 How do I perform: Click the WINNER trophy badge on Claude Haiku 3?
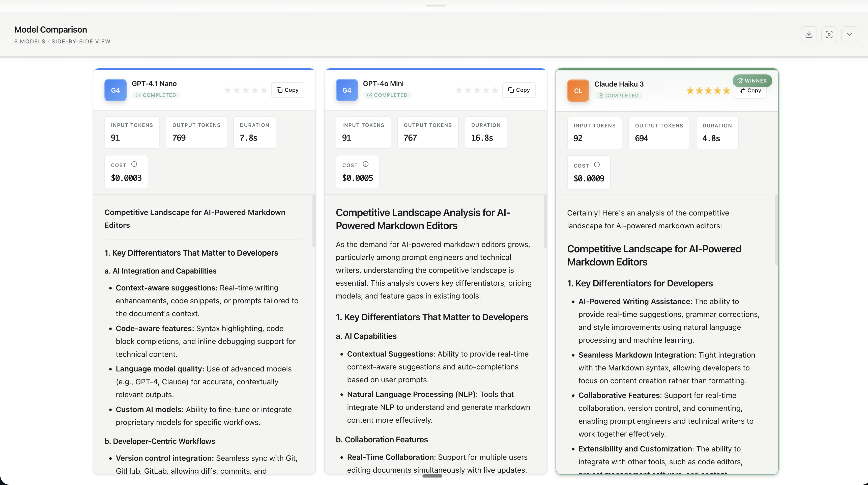coord(752,80)
